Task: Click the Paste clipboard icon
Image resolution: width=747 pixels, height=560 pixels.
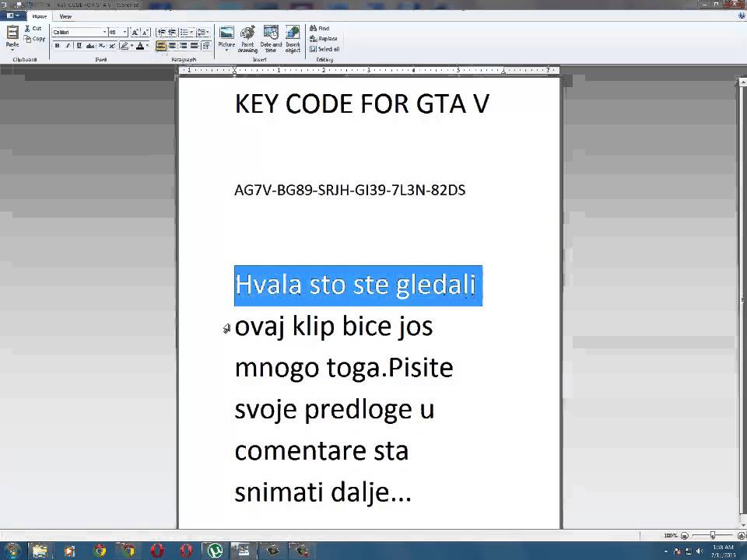Action: (x=12, y=33)
